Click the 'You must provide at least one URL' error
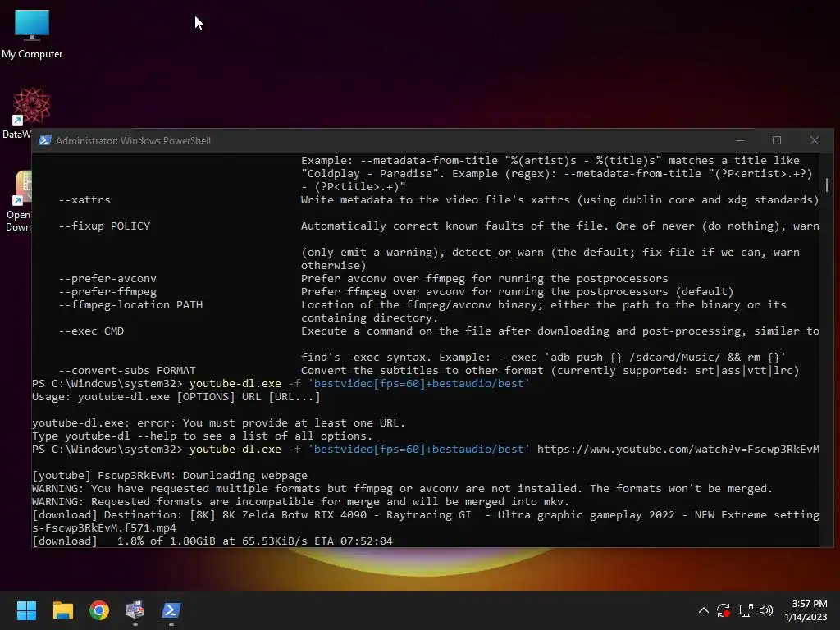This screenshot has height=630, width=840. tap(218, 423)
